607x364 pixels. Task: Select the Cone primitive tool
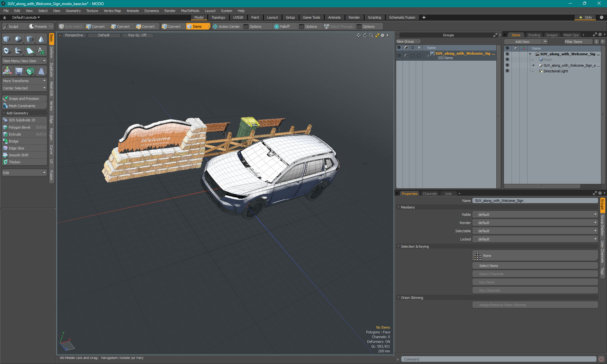(x=41, y=39)
